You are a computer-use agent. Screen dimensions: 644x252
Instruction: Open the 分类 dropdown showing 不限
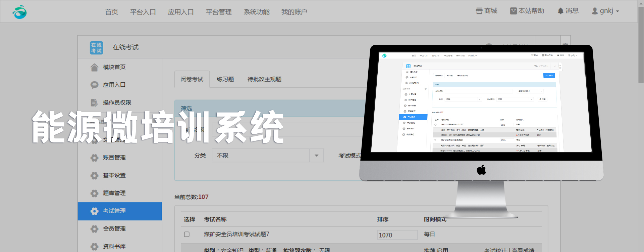(268, 156)
